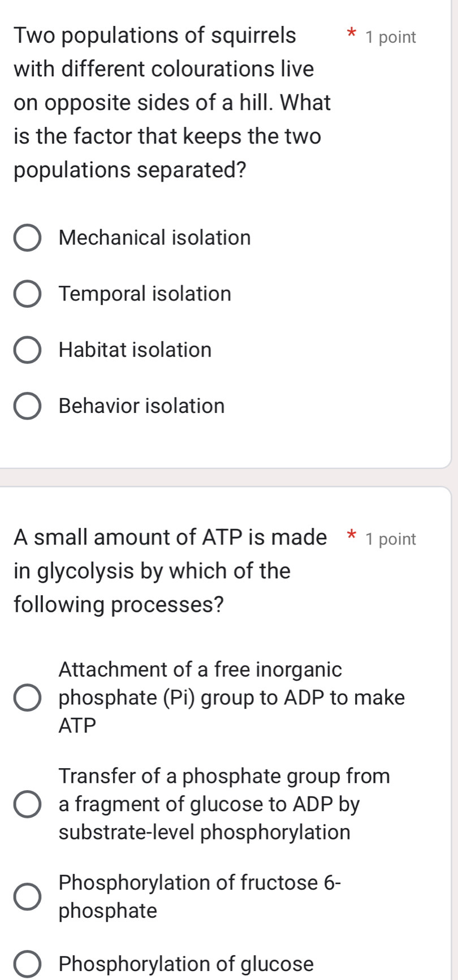
Task: Select the Mechanical isolation option
Action: pyautogui.click(x=27, y=238)
